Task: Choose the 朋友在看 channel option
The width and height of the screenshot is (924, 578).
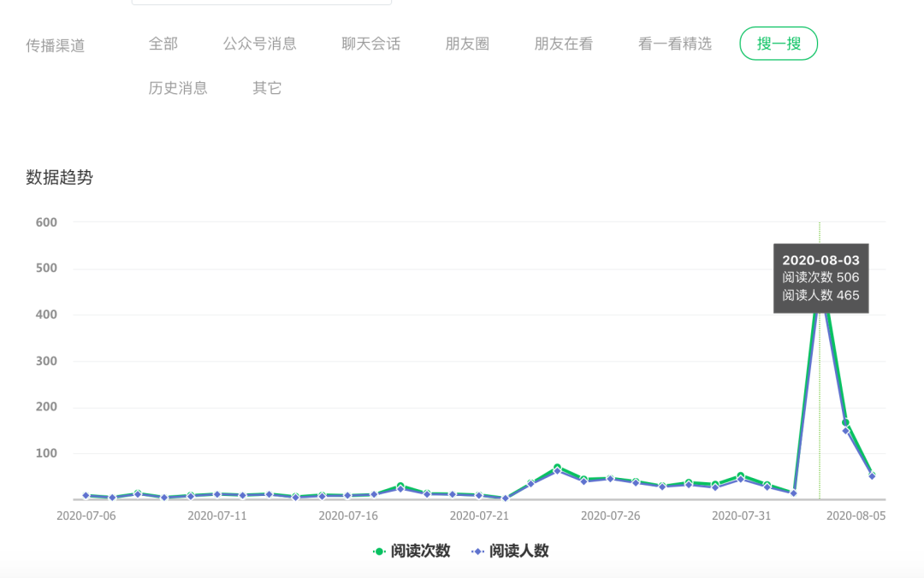Action: click(x=563, y=44)
